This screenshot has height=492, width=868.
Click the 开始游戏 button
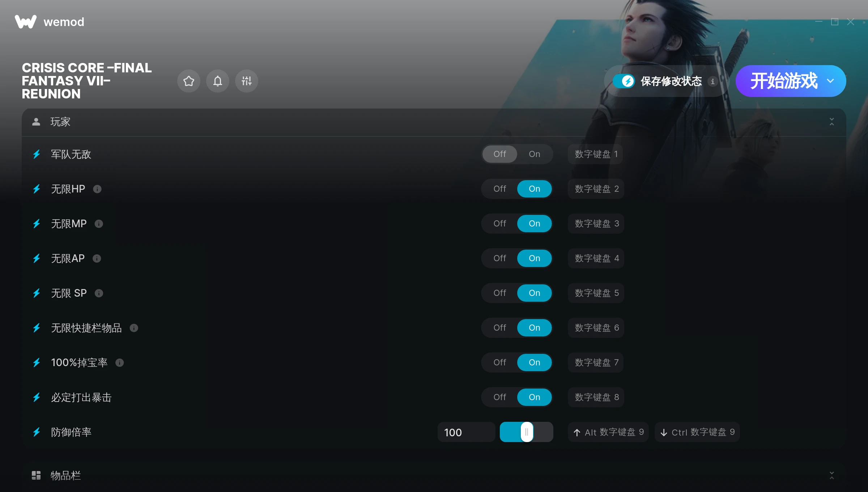(783, 81)
